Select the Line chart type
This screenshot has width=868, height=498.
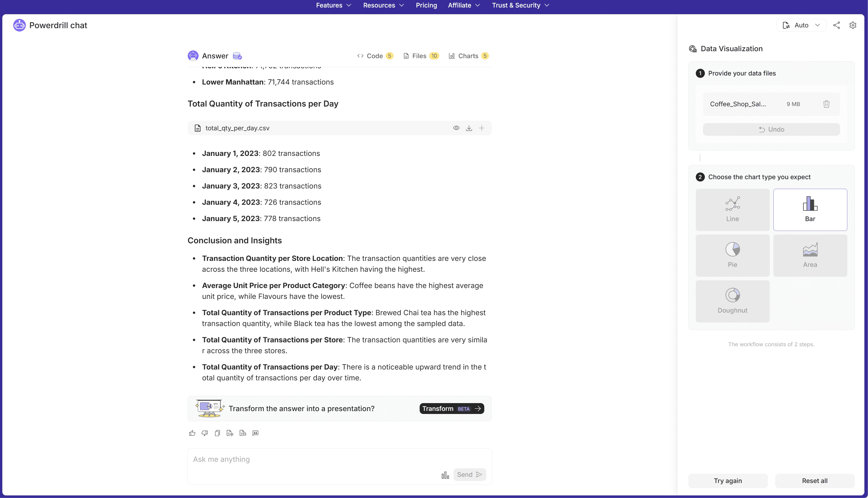(x=733, y=210)
